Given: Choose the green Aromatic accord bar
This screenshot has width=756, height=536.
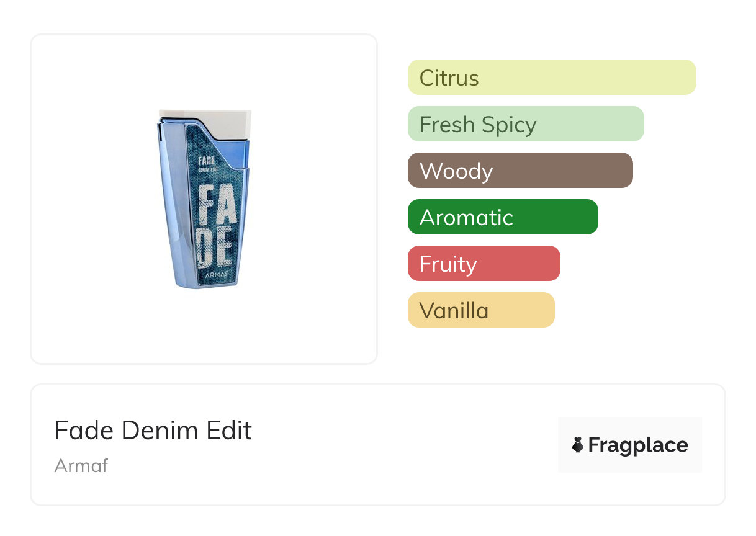Looking at the screenshot, I should coord(503,217).
